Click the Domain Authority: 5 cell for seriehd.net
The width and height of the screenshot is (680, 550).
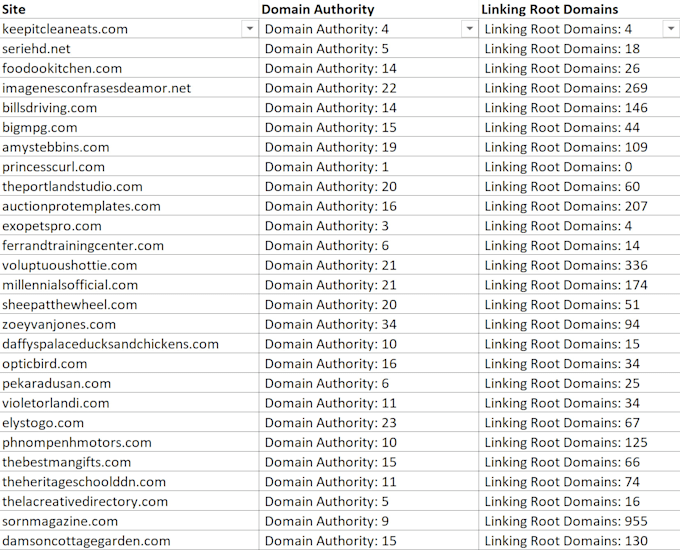point(369,48)
